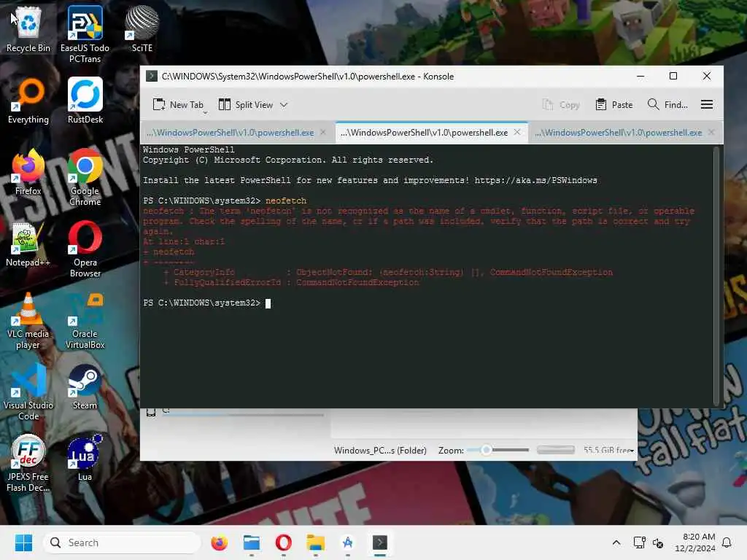The image size is (747, 560).
Task: Select JPEXS Free Flash Decompiler icon
Action: pos(28,463)
